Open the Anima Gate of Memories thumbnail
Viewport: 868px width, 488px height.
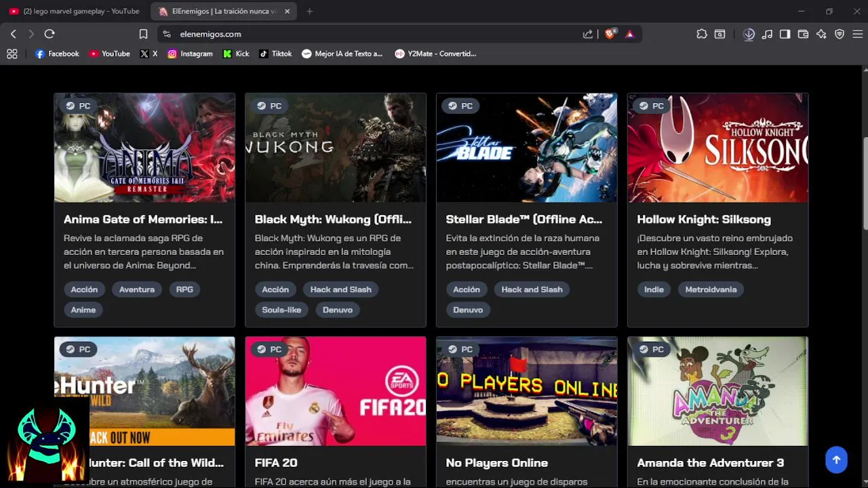(x=144, y=148)
